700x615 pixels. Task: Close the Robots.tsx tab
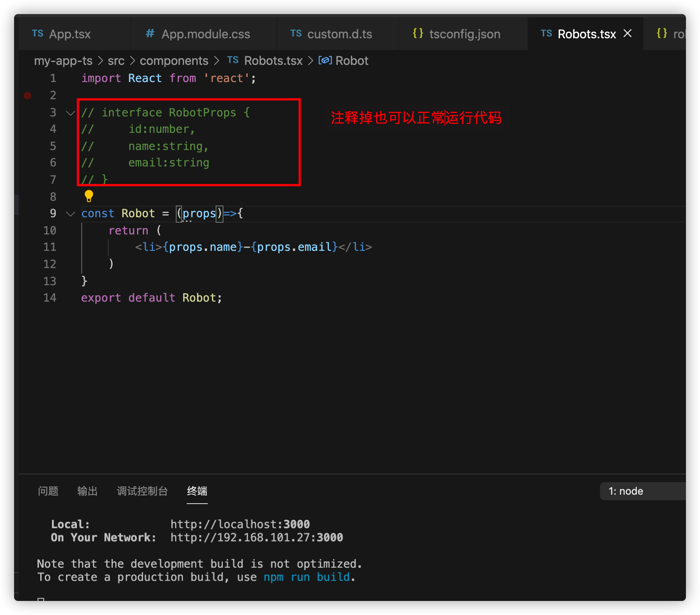coord(628,34)
